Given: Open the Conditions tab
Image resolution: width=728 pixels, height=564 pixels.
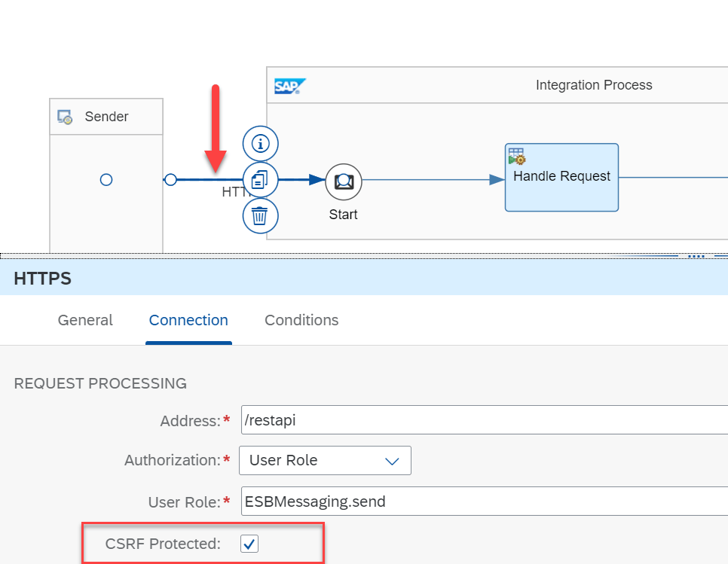Looking at the screenshot, I should [x=301, y=320].
